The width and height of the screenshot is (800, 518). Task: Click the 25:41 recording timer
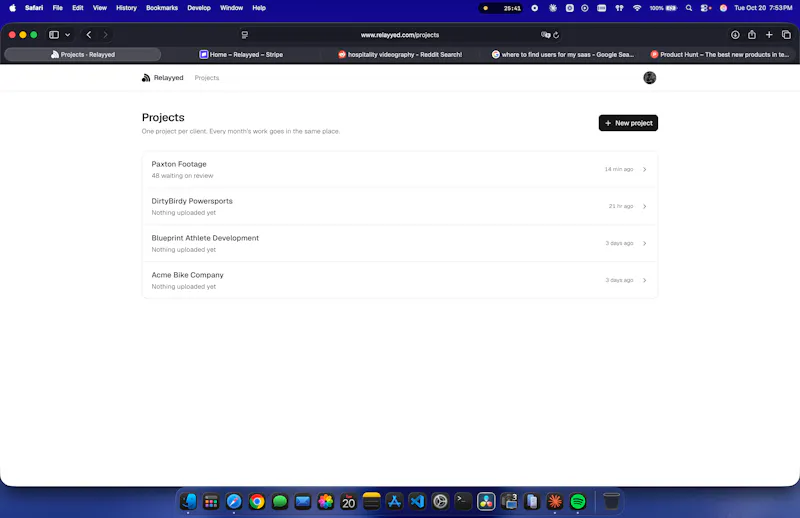(x=501, y=8)
